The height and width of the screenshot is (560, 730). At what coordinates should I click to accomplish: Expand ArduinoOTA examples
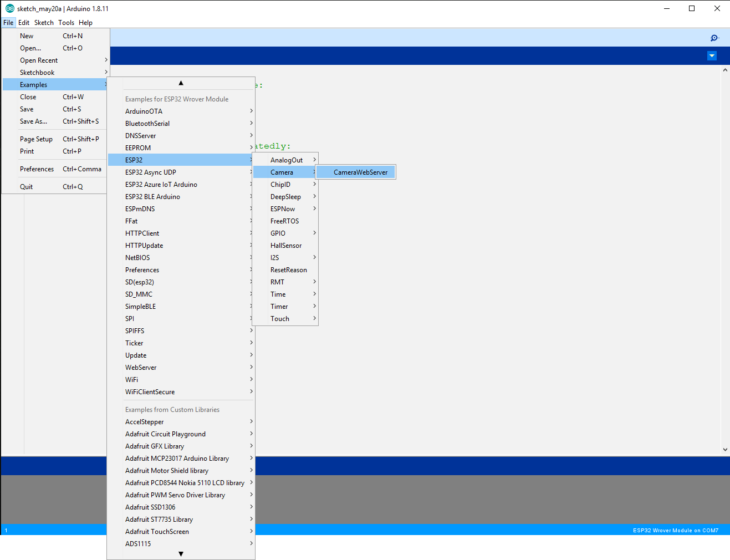point(181,111)
